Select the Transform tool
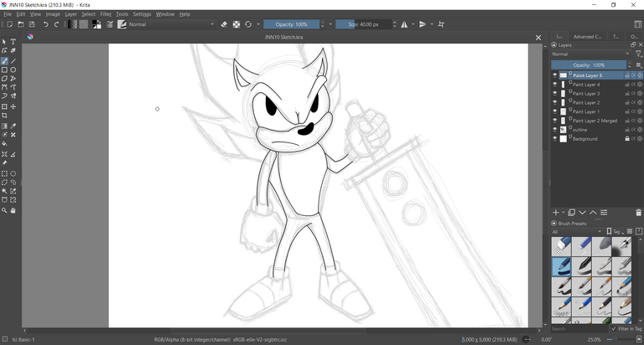 click(4, 106)
